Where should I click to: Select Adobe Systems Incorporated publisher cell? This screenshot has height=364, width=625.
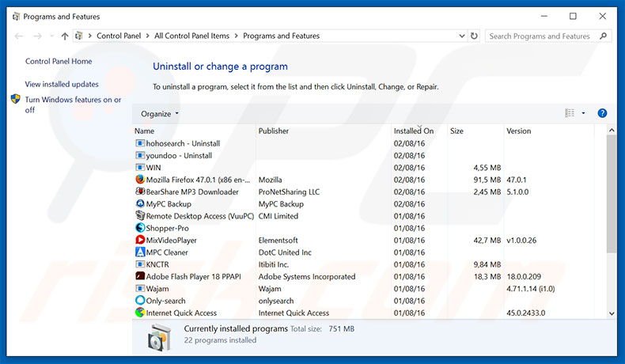coord(307,276)
